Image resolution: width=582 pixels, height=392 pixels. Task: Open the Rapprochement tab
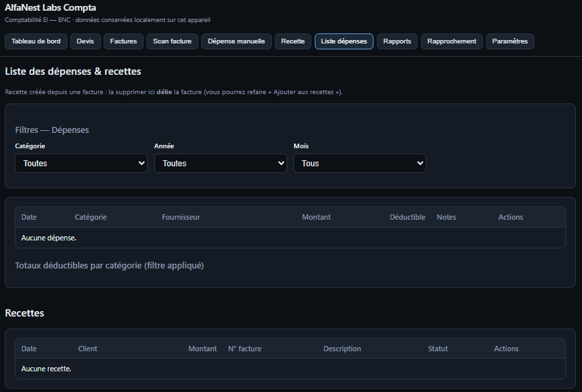coord(452,41)
